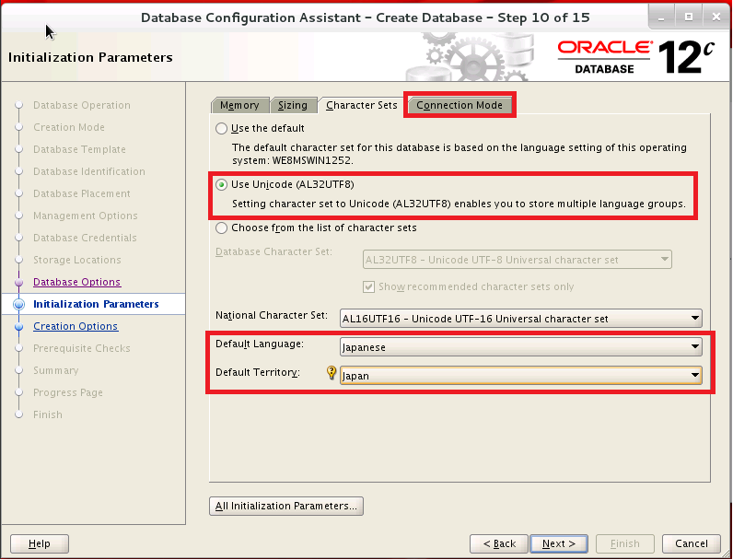The image size is (733, 560).
Task: Click the Oracle Database 12c logo
Action: pos(635,56)
